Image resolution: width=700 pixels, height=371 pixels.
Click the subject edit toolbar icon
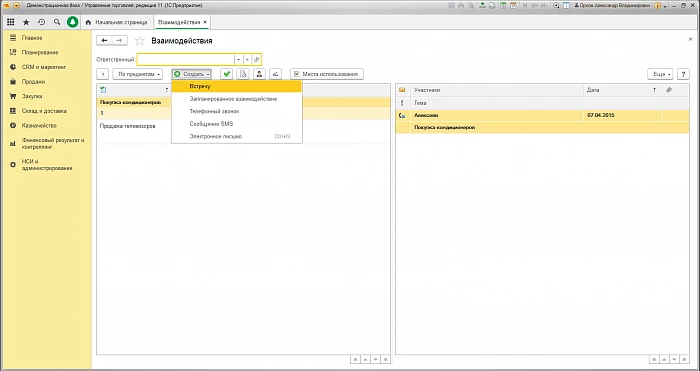point(276,74)
